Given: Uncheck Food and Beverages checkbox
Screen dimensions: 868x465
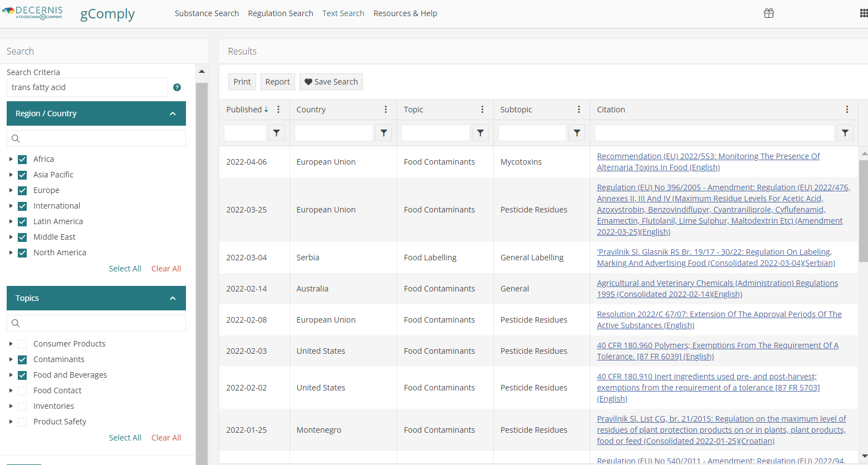Looking at the screenshot, I should (22, 375).
